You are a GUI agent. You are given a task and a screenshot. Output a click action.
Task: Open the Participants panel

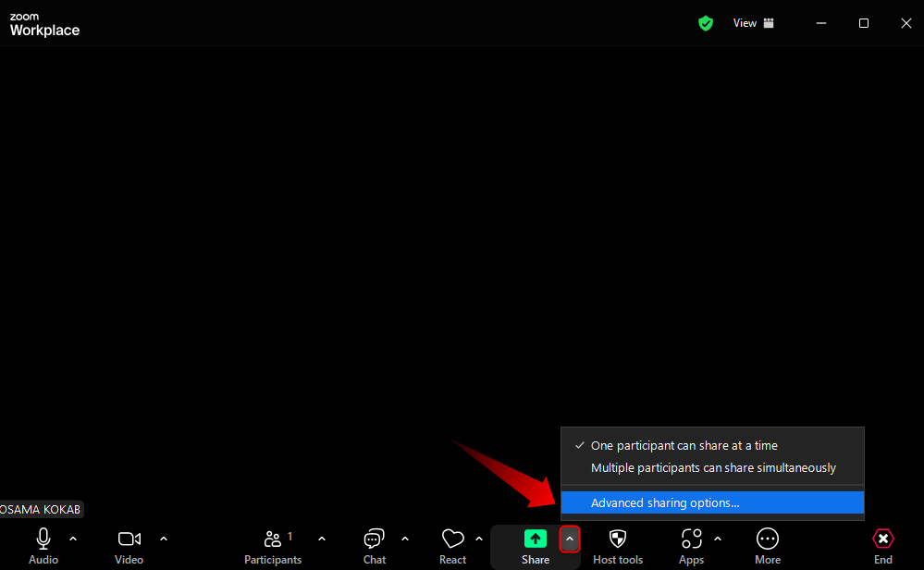273,539
